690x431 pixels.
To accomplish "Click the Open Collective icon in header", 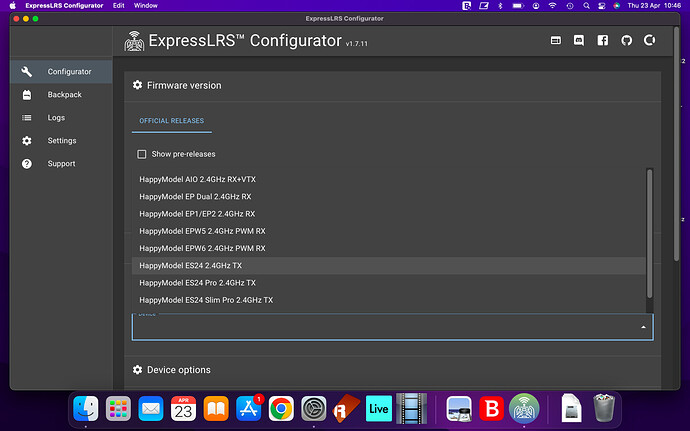I will 649,41.
